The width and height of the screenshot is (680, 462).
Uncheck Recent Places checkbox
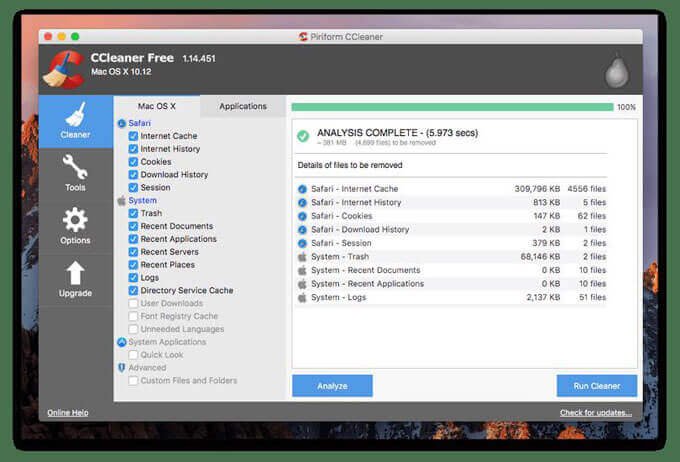[x=133, y=265]
